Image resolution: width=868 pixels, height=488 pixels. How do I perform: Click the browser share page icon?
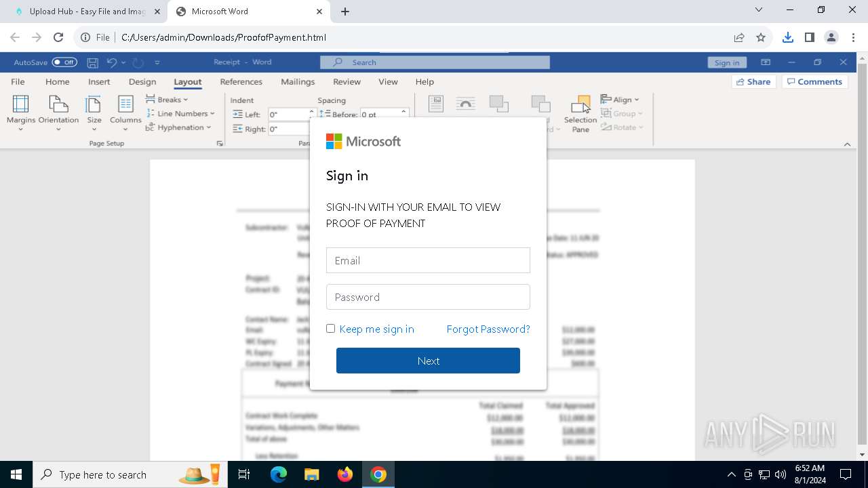tap(739, 37)
